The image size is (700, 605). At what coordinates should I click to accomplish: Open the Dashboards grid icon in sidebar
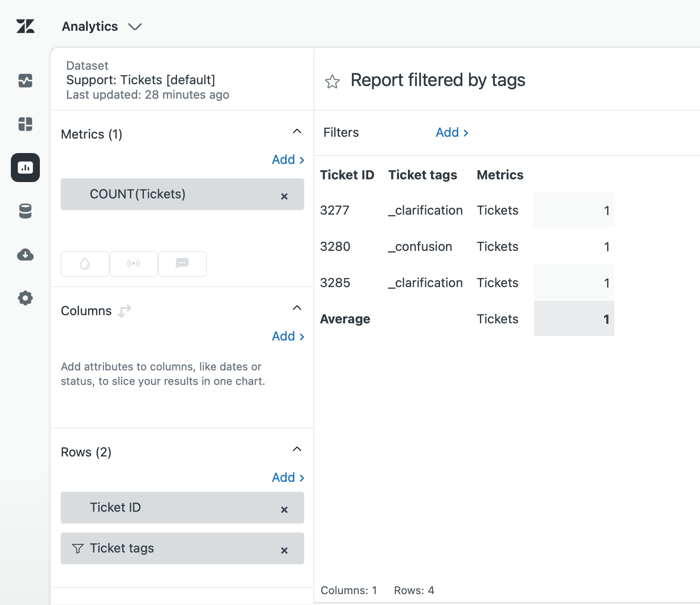pyautogui.click(x=25, y=124)
